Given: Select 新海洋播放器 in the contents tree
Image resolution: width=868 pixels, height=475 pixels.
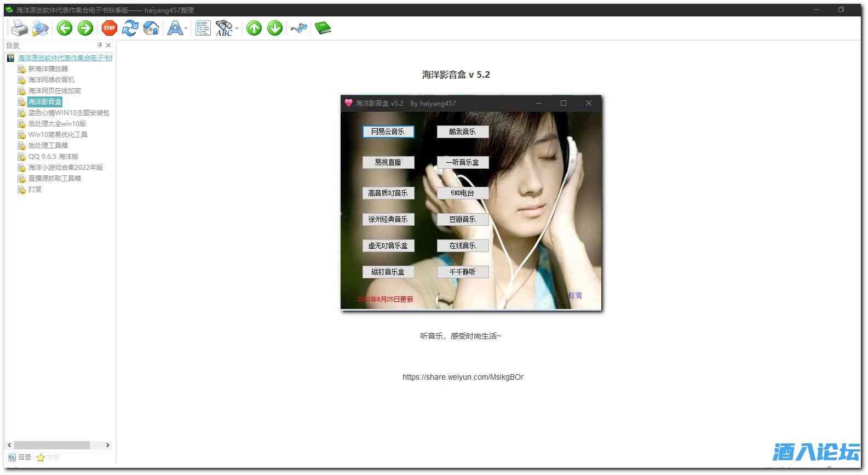Looking at the screenshot, I should pyautogui.click(x=48, y=69).
